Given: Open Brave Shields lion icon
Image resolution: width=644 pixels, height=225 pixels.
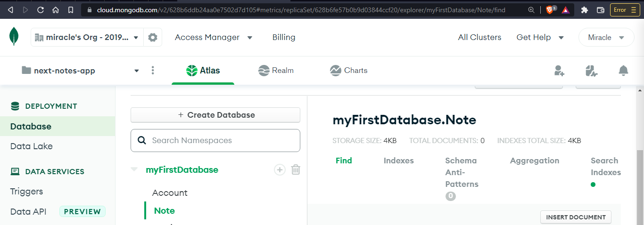Looking at the screenshot, I should tap(551, 9).
